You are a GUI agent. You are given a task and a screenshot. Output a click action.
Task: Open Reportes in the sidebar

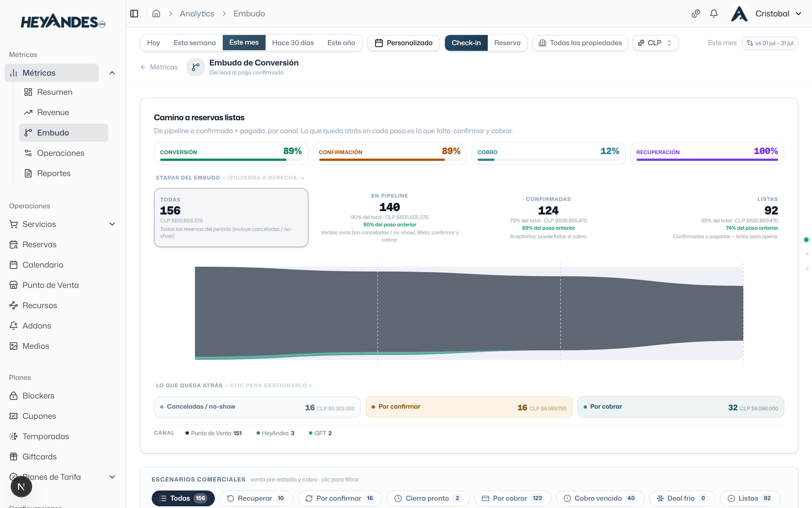[64, 173]
